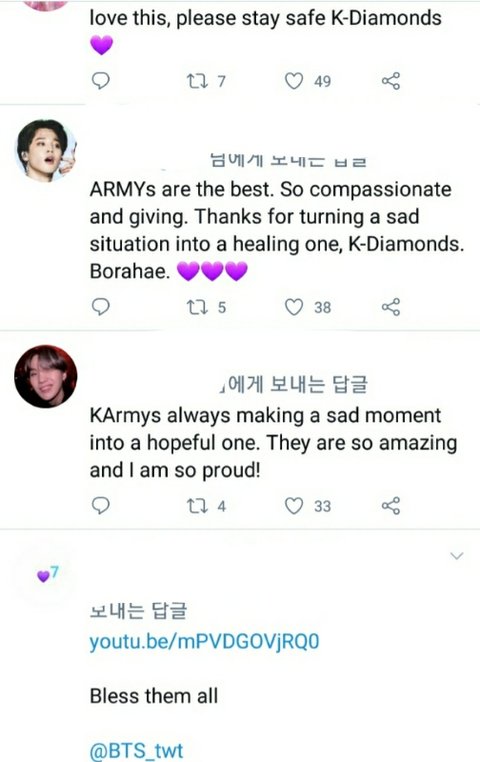Viewport: 480px width, 762px height.
Task: View the open-mouthed singer profile picture
Action: 46,150
